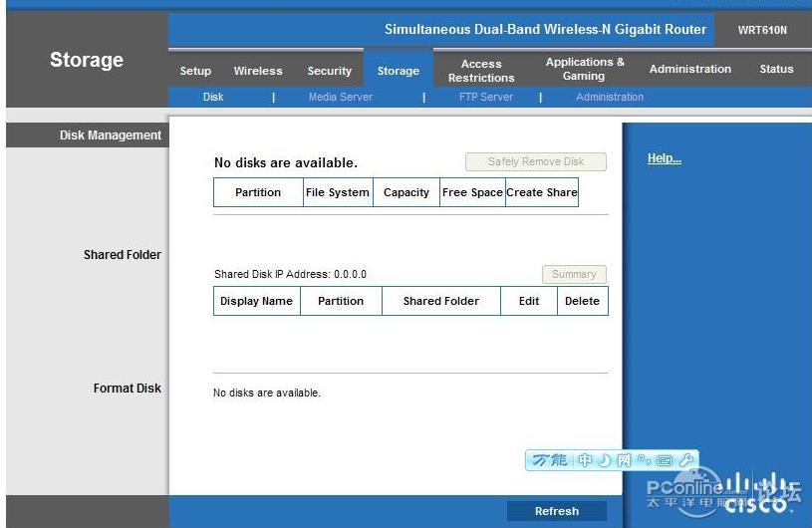Click the Shared Disk IP Address text
This screenshot has width=812, height=528.
pos(290,274)
